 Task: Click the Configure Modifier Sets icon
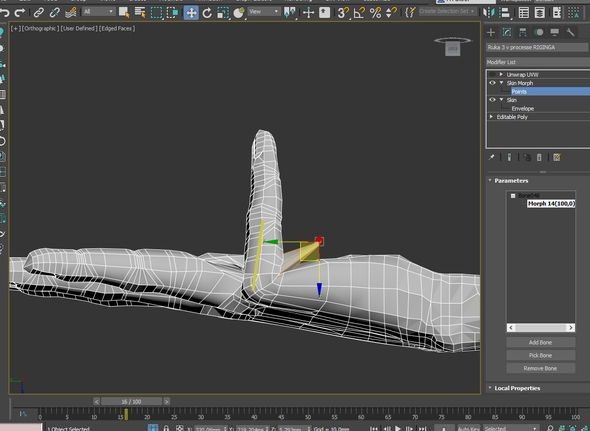[x=557, y=157]
